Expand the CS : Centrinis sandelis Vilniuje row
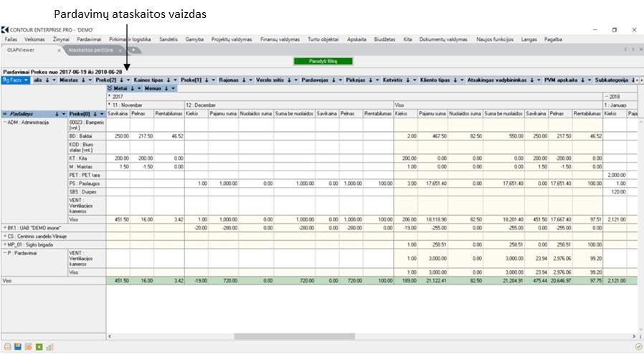 pos(5,236)
